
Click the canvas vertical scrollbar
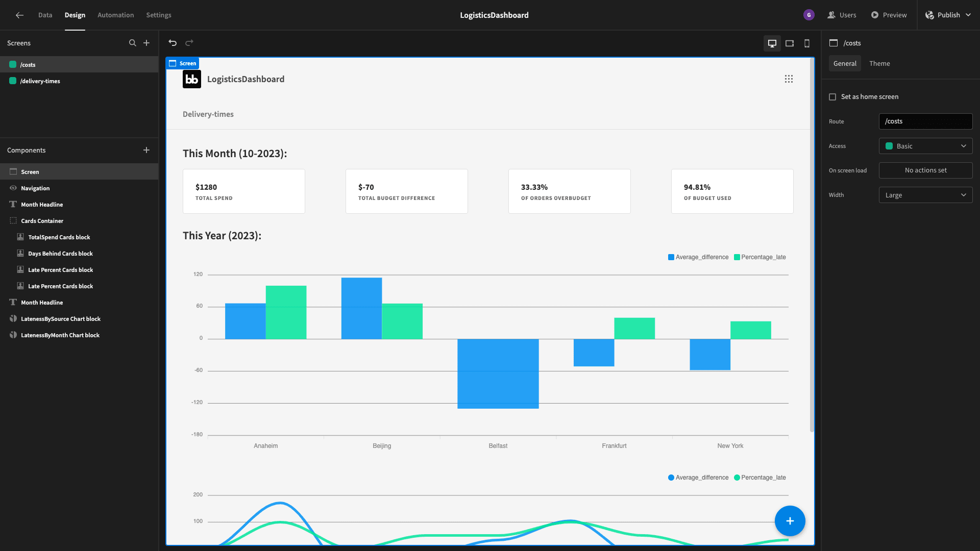812,245
